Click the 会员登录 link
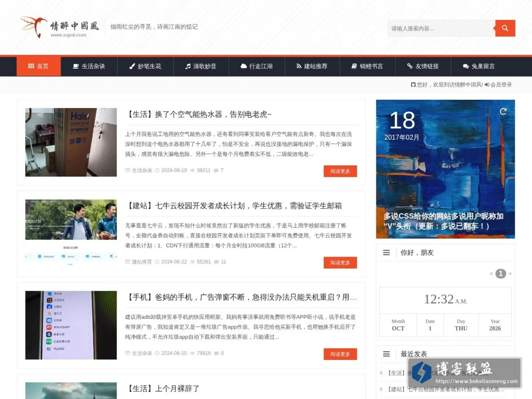The image size is (532, 399). [501, 85]
